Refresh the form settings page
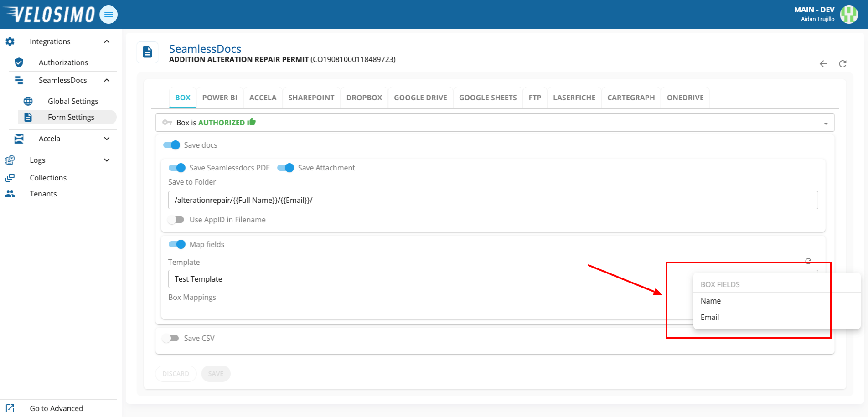The image size is (868, 417). coord(842,64)
